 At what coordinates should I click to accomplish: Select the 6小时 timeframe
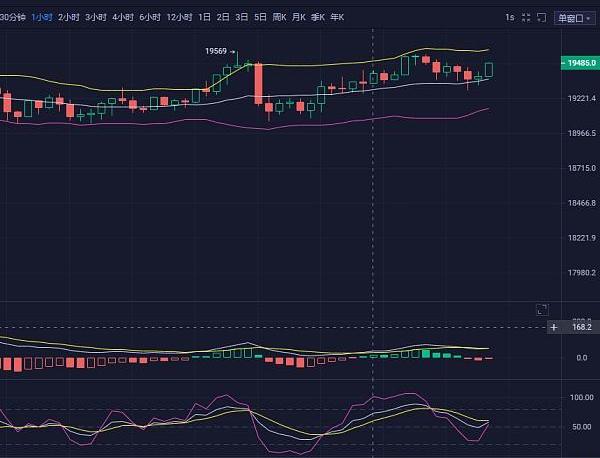point(150,17)
